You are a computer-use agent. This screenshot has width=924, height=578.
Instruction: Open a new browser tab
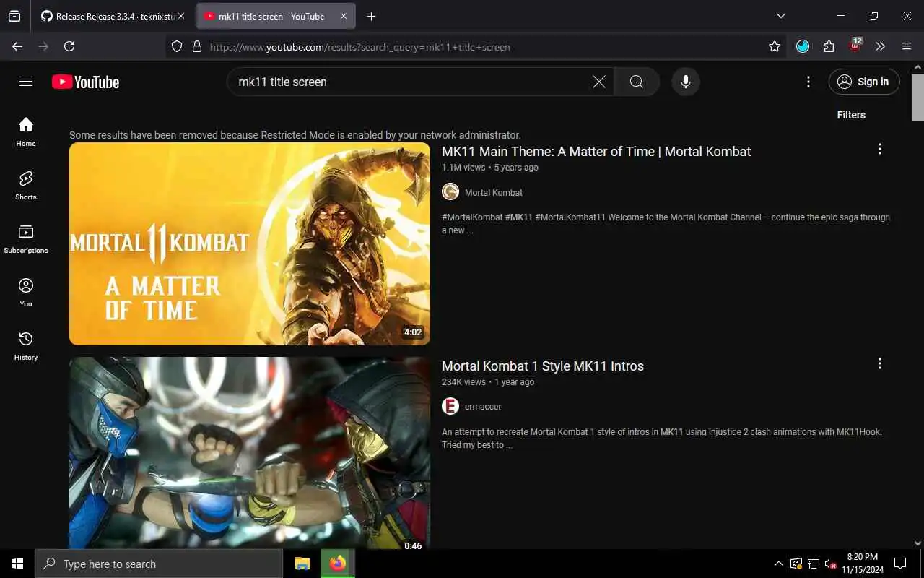(371, 16)
